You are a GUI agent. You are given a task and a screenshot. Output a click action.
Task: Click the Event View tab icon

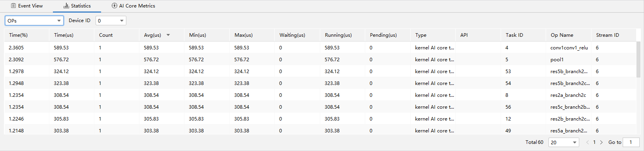[13, 6]
